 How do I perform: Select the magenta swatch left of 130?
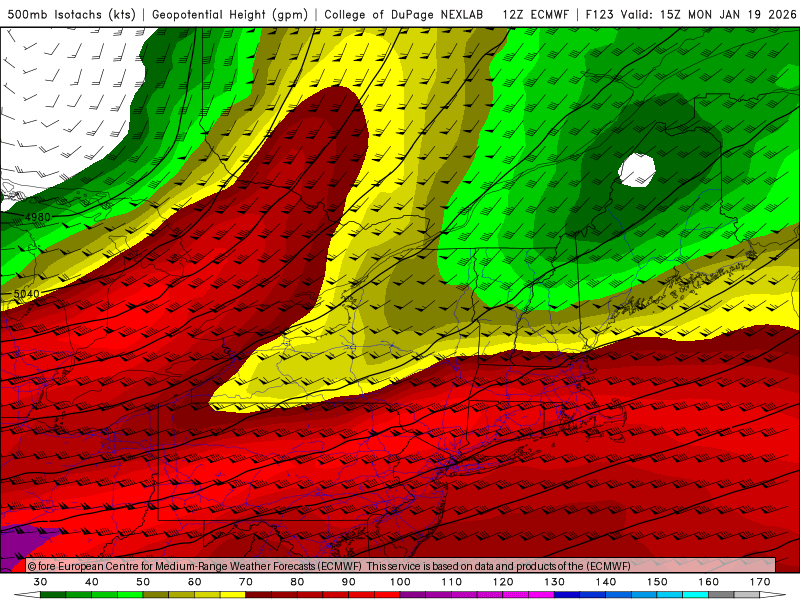tap(542, 595)
